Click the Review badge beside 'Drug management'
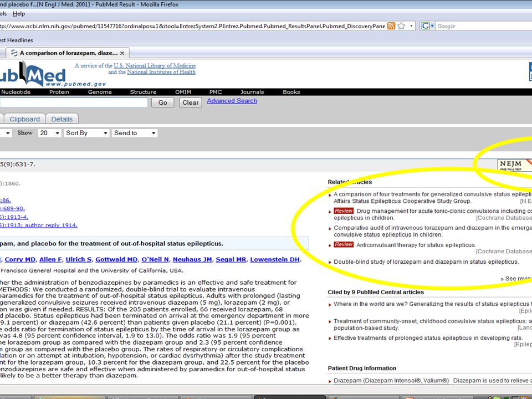 [344, 211]
